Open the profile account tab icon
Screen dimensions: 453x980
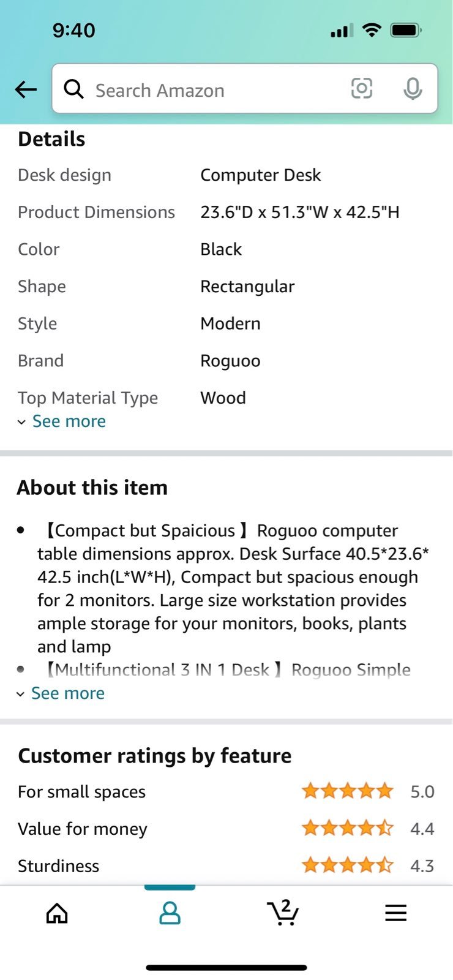(x=170, y=913)
